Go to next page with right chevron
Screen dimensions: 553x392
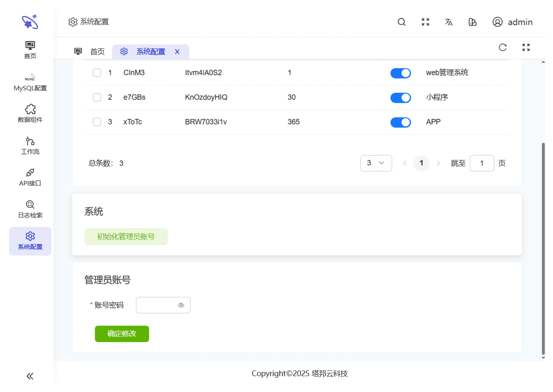click(x=438, y=163)
